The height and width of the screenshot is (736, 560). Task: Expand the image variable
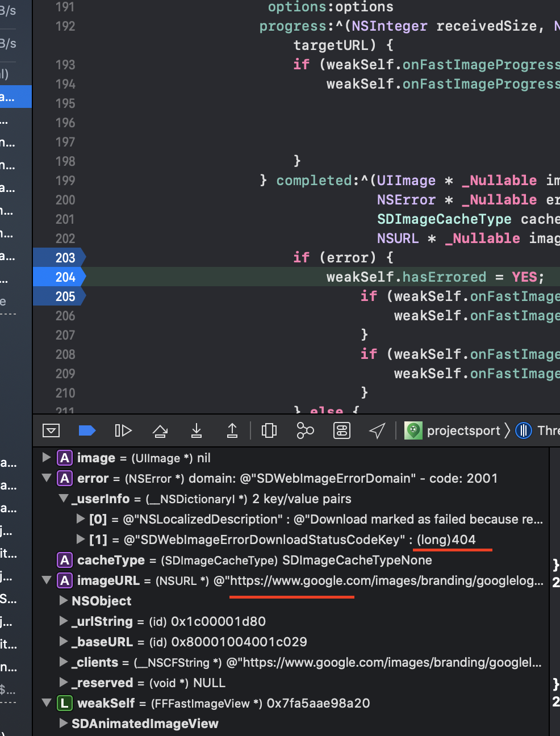point(45,458)
